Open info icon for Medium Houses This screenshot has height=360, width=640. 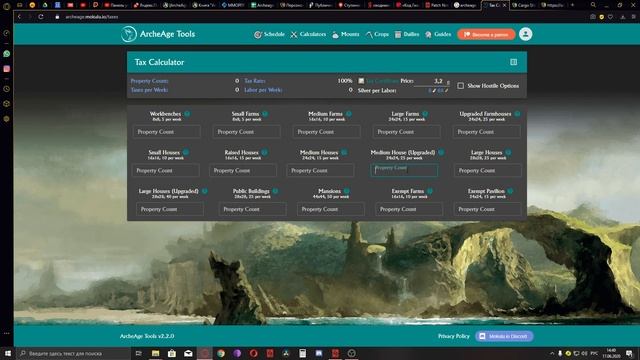(344, 153)
